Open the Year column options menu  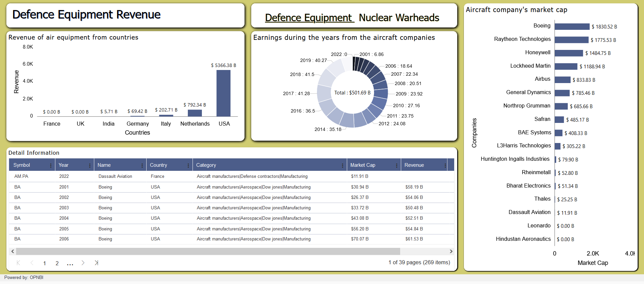(x=90, y=165)
